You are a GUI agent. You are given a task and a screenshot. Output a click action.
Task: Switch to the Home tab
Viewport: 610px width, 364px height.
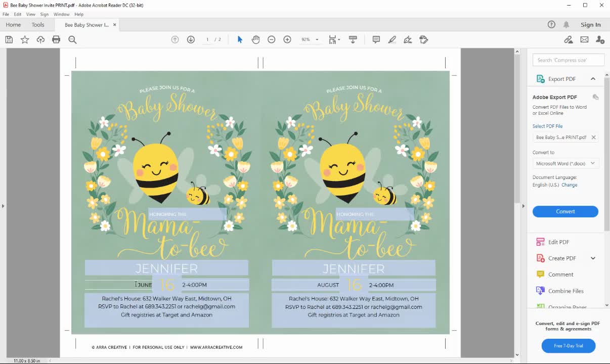click(x=13, y=25)
